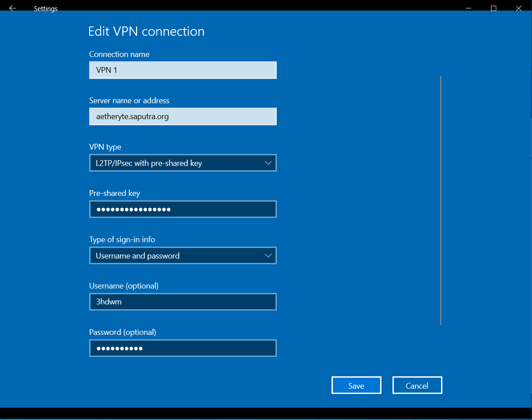Click the Settings title in the titlebar

45,8
